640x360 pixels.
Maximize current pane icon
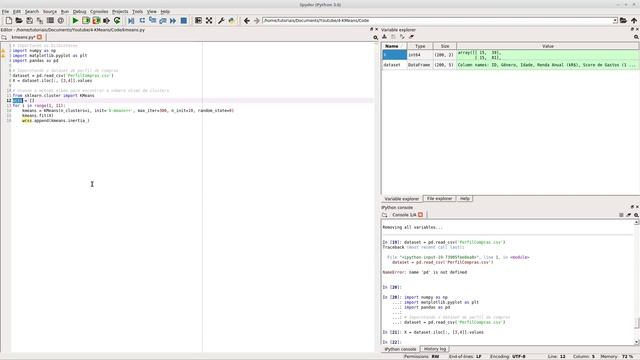pyautogui.click(x=198, y=20)
